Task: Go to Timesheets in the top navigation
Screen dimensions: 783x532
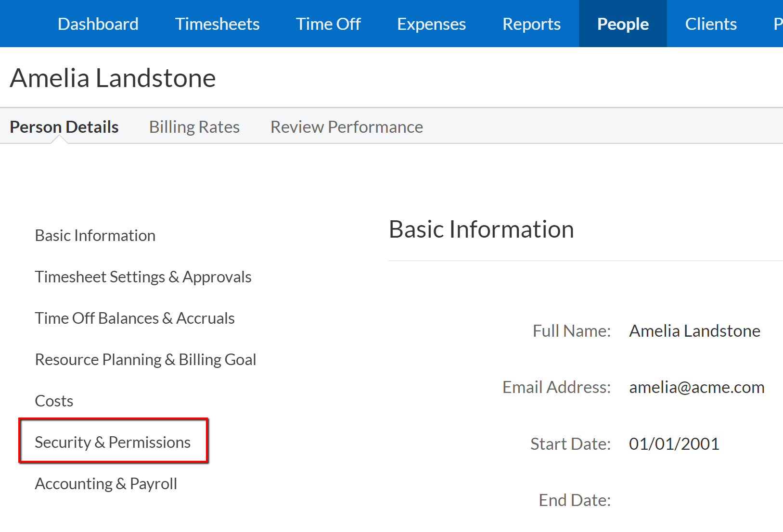Action: coord(217,24)
